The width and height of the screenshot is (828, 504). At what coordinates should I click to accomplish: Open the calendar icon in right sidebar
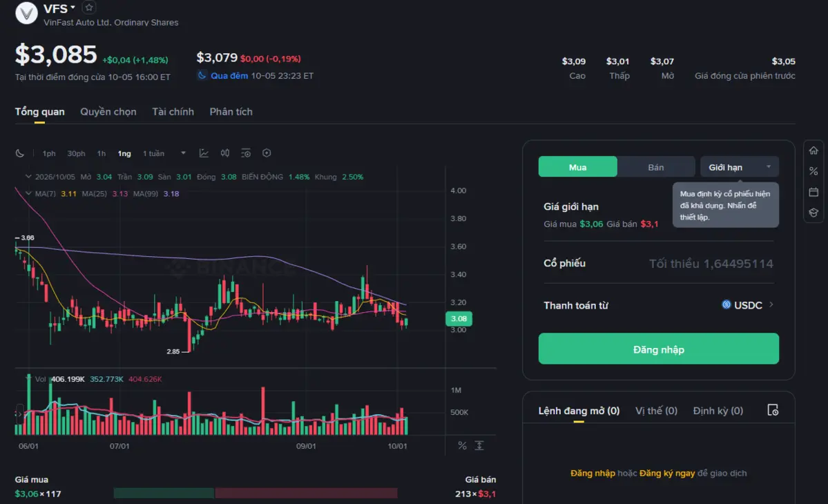pyautogui.click(x=813, y=191)
